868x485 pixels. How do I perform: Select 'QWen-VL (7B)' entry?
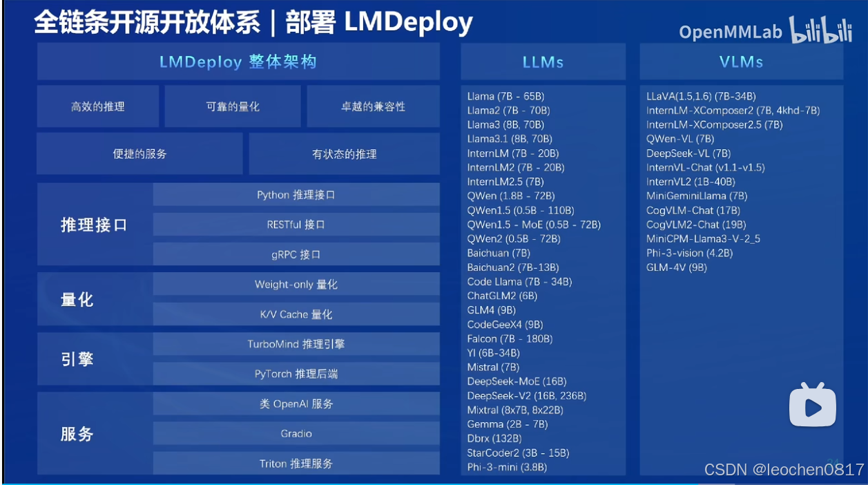[680, 139]
